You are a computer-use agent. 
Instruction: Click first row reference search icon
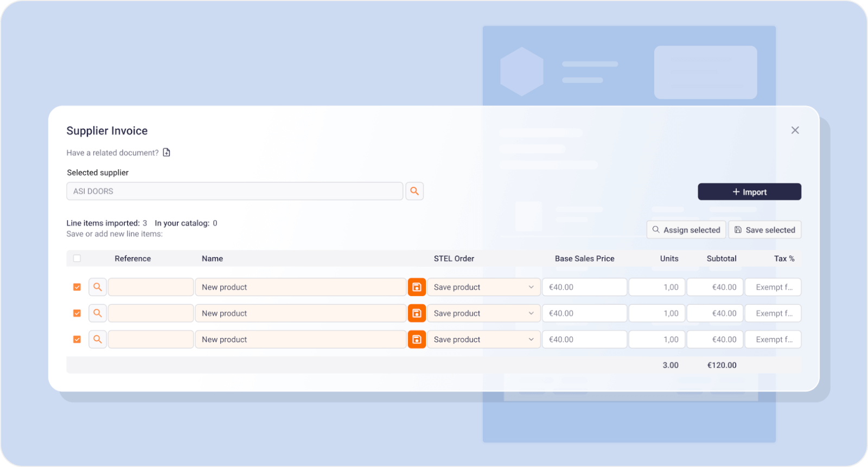pos(98,287)
